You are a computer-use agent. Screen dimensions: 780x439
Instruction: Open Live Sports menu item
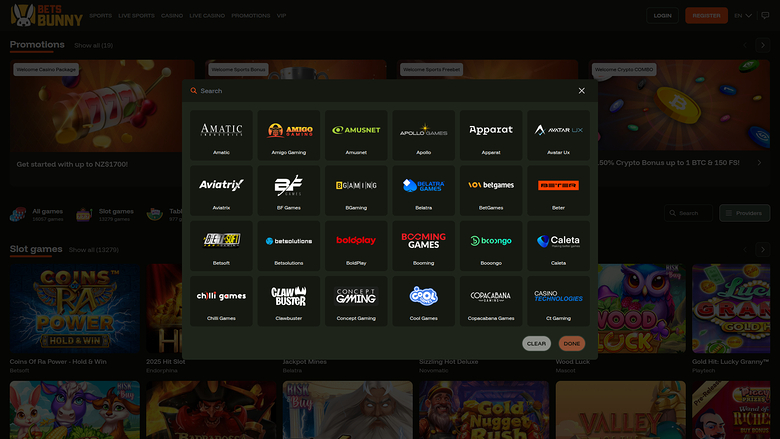(x=136, y=16)
